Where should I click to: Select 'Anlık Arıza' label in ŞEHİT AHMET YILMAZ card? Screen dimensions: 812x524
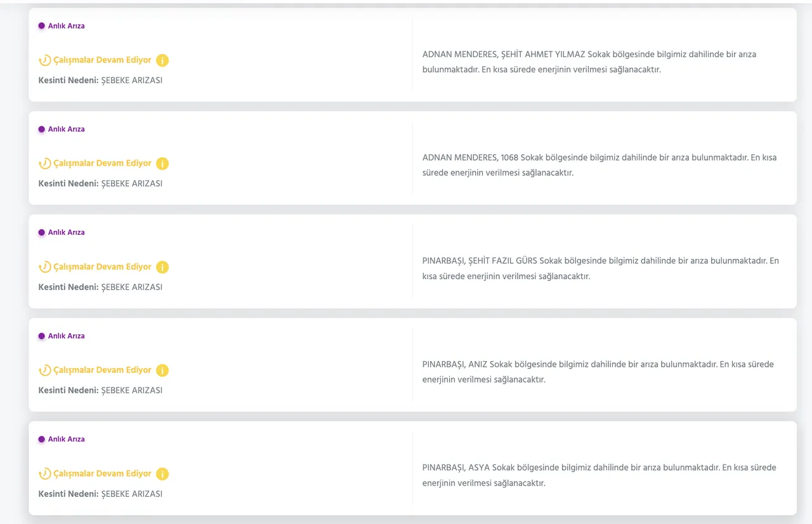coord(66,26)
